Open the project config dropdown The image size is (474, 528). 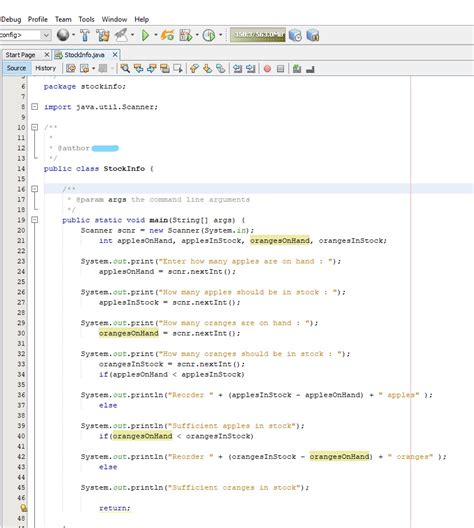[46, 35]
